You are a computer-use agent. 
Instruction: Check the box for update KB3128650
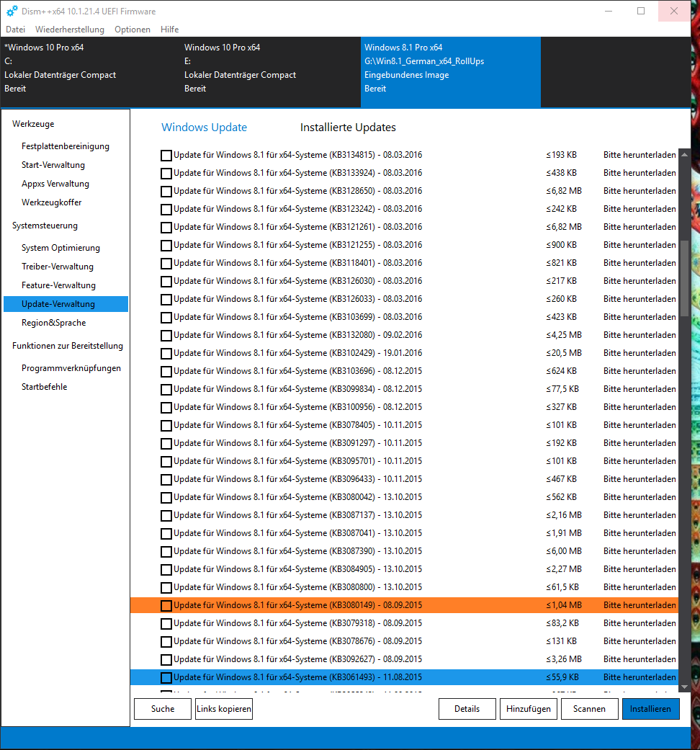(x=166, y=192)
